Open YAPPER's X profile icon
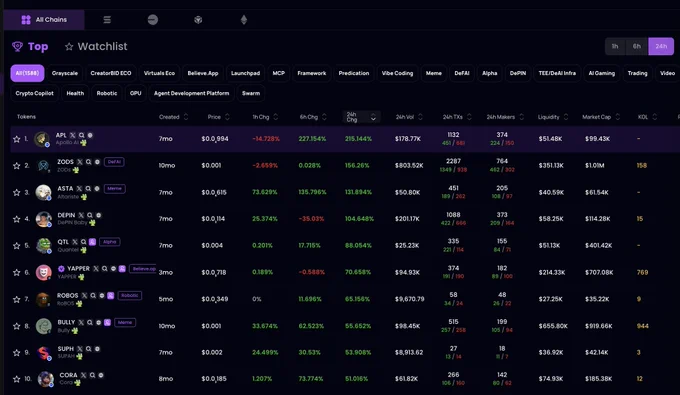This screenshot has width=680, height=395. tap(96, 269)
